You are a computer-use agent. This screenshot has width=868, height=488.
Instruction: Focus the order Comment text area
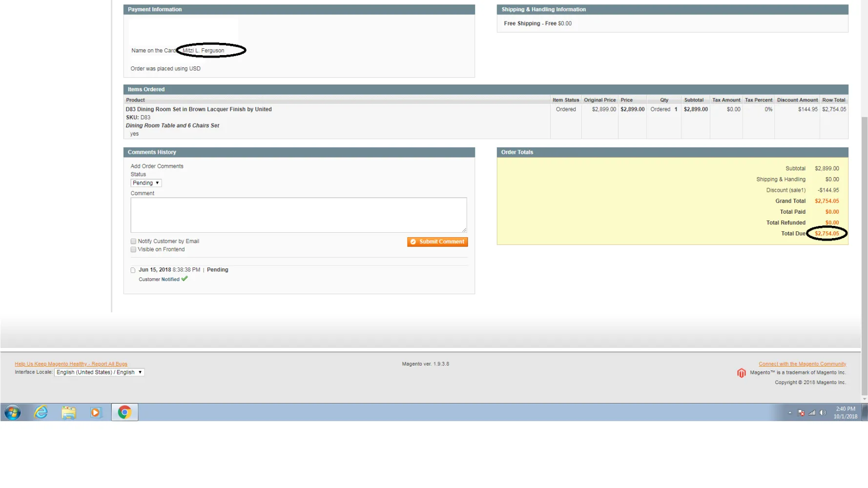pyautogui.click(x=298, y=215)
